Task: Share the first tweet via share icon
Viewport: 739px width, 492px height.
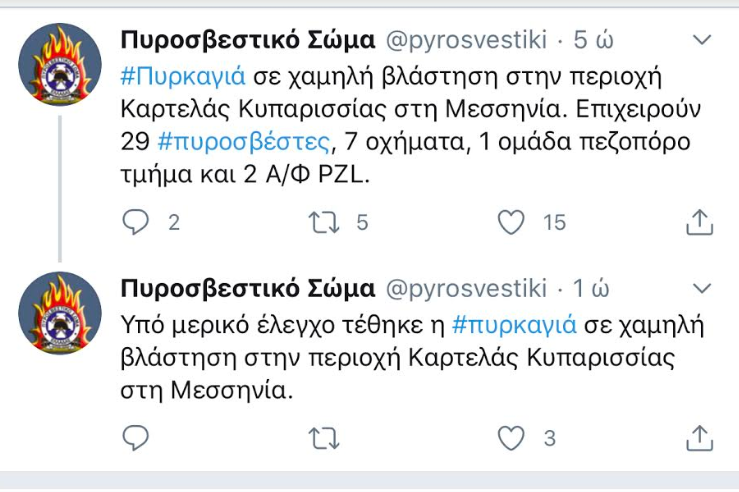Action: (699, 221)
